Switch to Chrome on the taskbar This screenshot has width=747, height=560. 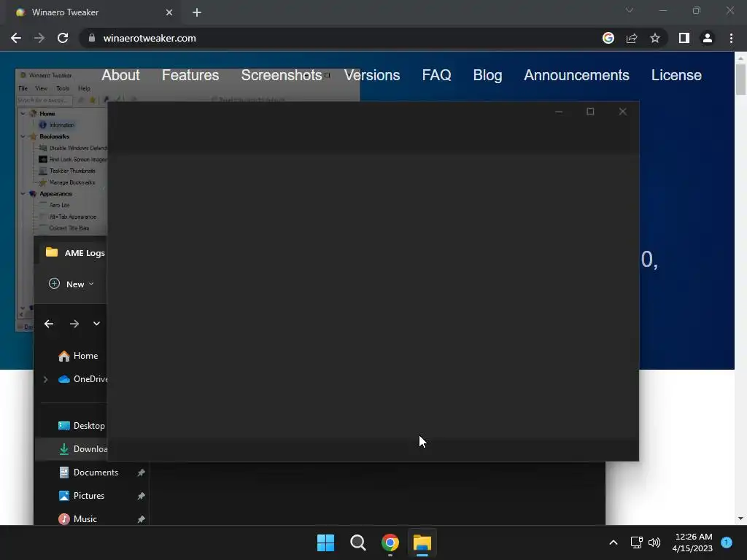point(390,542)
